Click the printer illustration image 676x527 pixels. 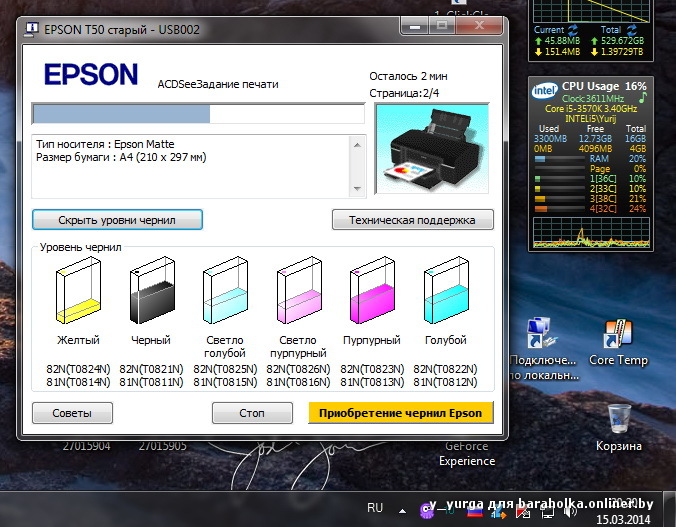coord(432,148)
